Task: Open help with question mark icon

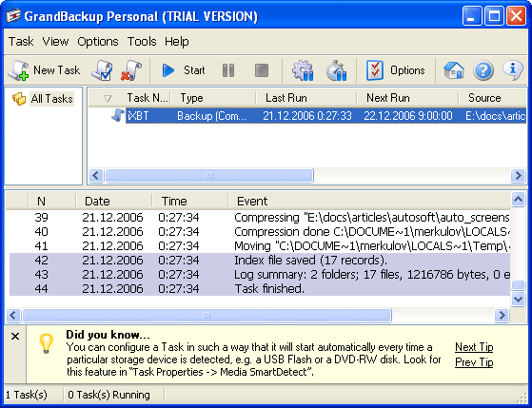Action: point(483,70)
